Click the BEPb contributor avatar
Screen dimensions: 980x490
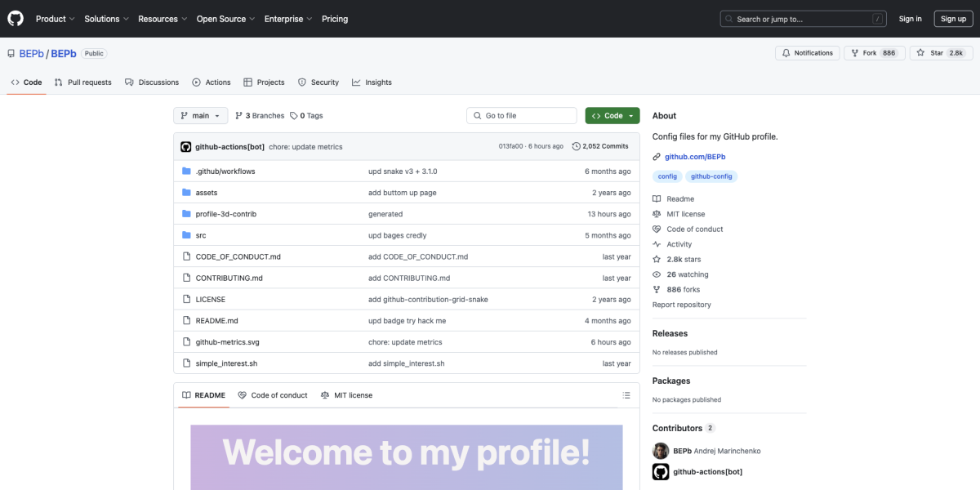(661, 451)
